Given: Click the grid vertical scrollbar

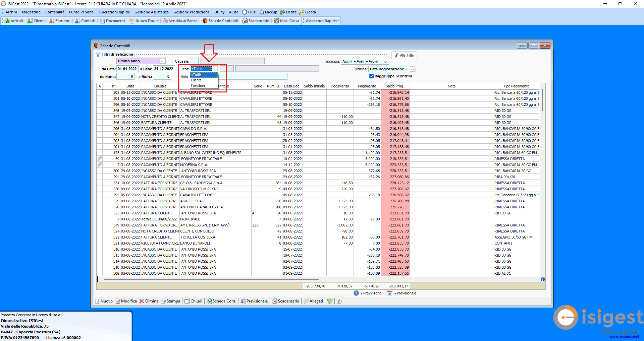Looking at the screenshot, I should (x=542, y=99).
